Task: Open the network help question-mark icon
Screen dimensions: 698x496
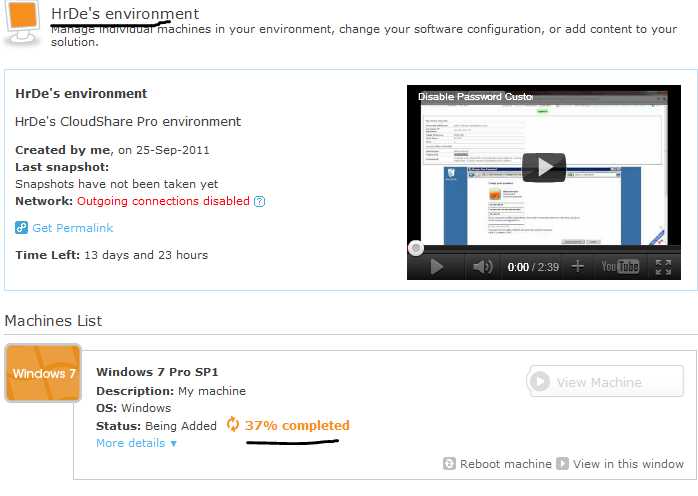Action: point(259,202)
